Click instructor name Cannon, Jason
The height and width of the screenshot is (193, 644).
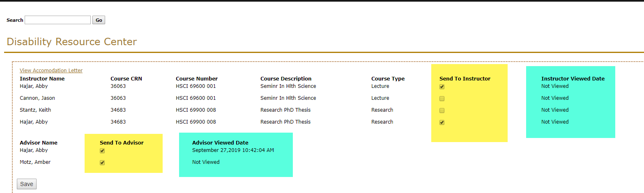point(37,98)
